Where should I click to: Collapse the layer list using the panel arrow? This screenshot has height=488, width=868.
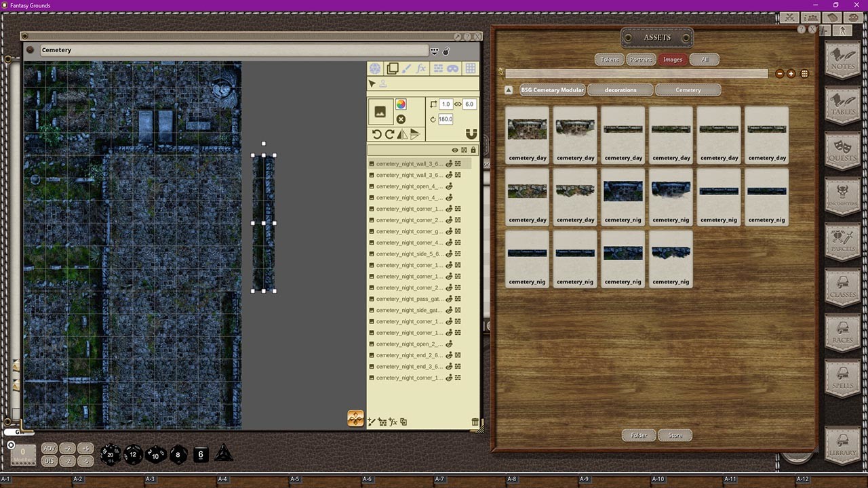(465, 150)
